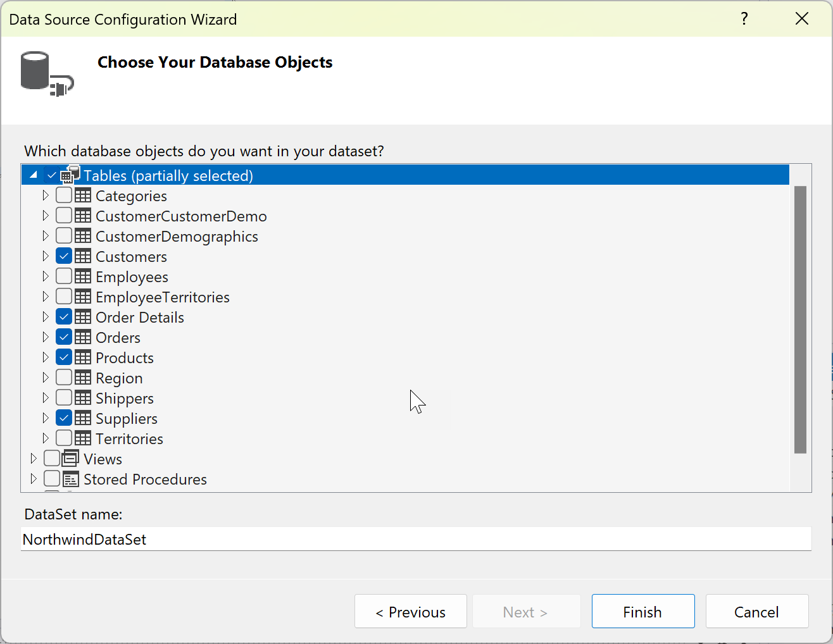Click the table icon next to Categories
This screenshot has height=644, width=833.
pyautogui.click(x=83, y=195)
